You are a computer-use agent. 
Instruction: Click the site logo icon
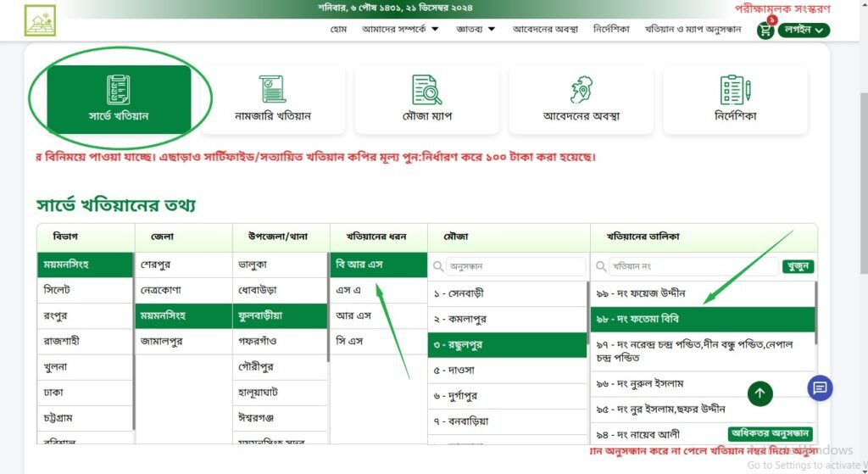[x=40, y=20]
